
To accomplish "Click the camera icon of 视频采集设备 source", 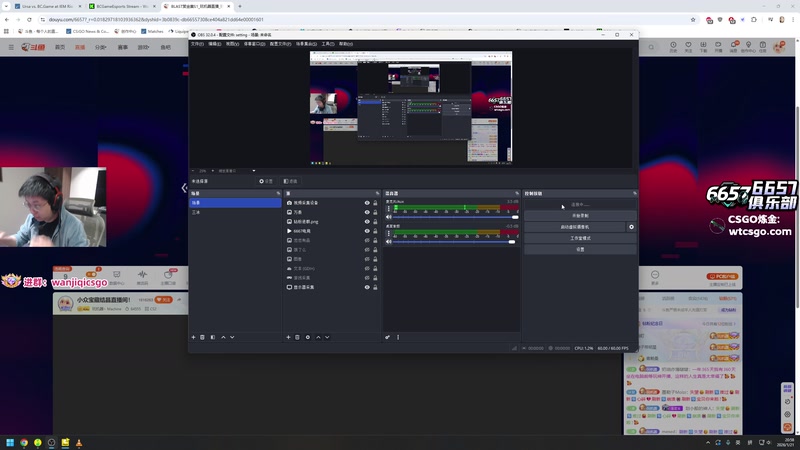I will (289, 203).
